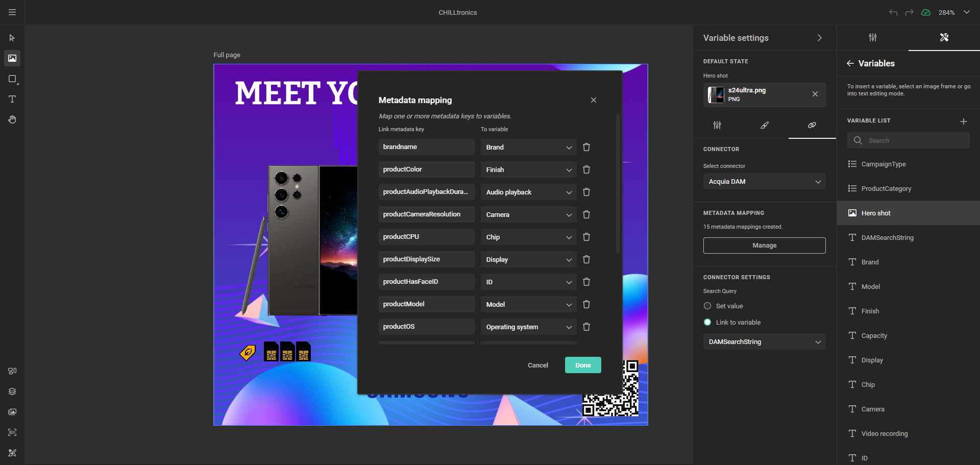Click the cloud save status icon
The image size is (980, 465).
point(926,12)
